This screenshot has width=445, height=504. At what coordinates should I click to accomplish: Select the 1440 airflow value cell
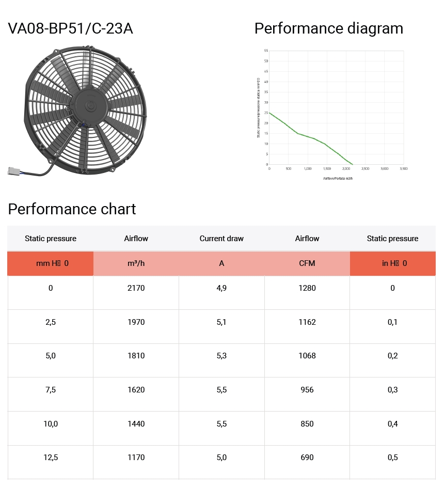pyautogui.click(x=136, y=424)
